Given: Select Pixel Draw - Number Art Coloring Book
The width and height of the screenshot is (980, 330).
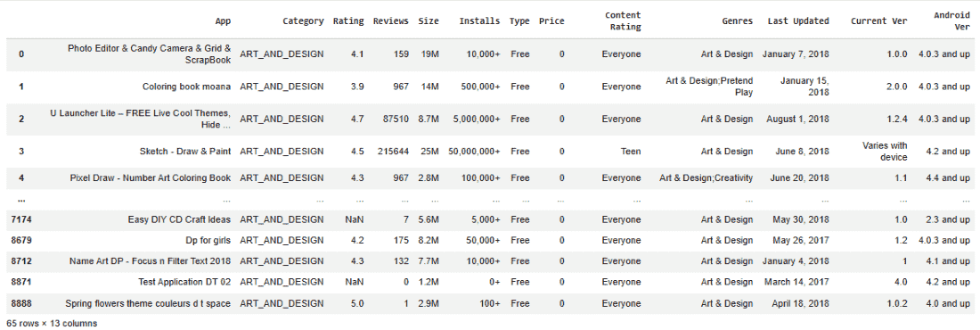Looking at the screenshot, I should tap(151, 177).
